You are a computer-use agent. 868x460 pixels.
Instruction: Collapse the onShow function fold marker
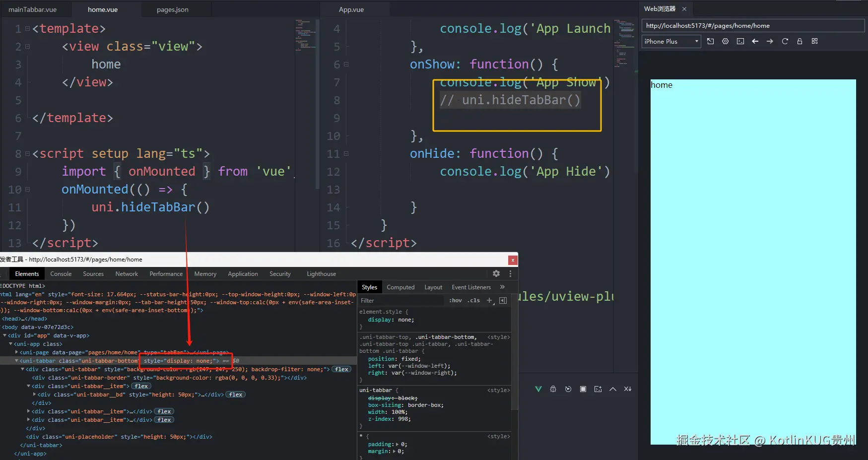(x=346, y=65)
